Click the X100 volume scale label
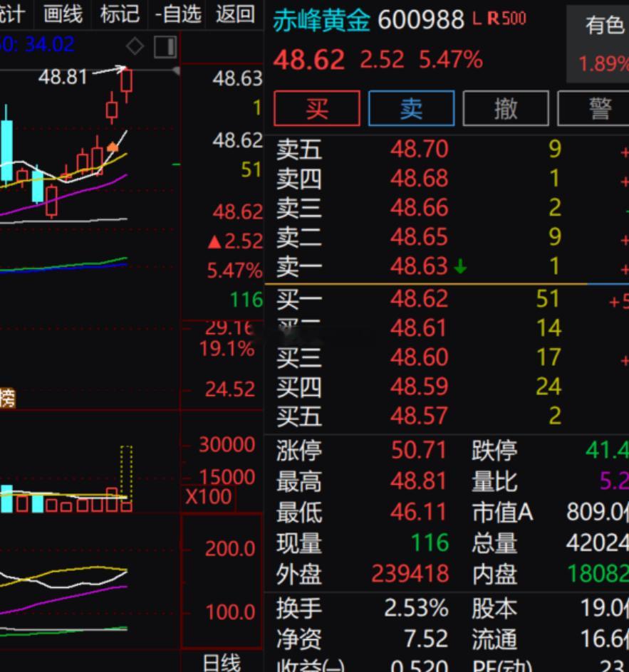This screenshot has width=629, height=672. coord(209,496)
